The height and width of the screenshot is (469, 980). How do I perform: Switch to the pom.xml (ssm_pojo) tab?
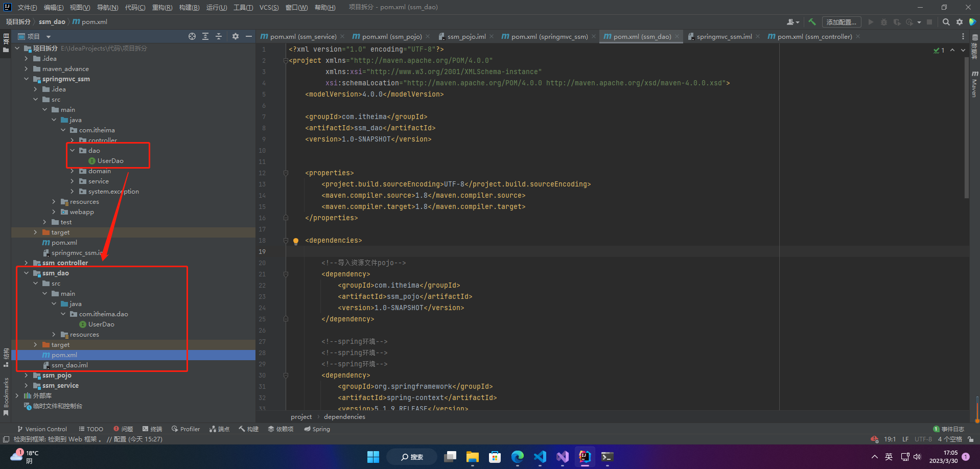[391, 37]
